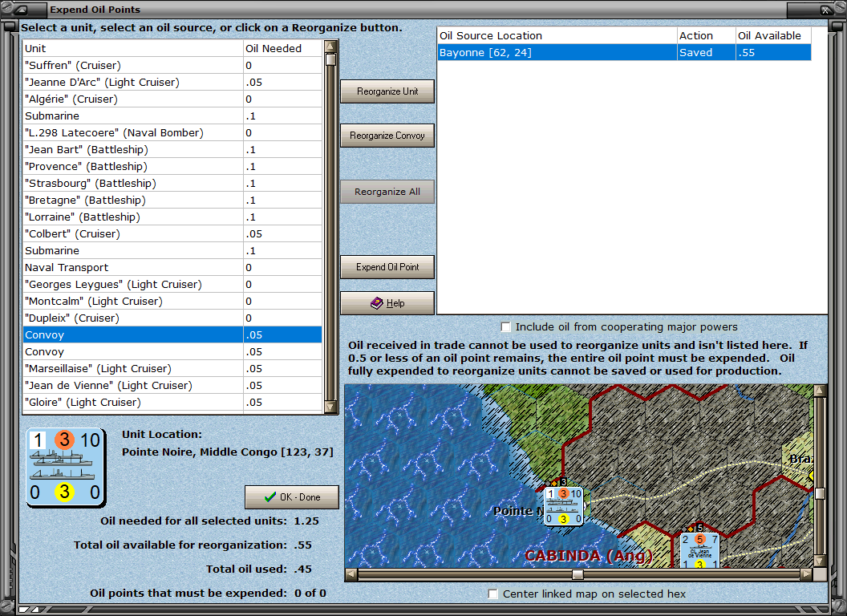Viewport: 847px width, 616px height.
Task: Select the "Strasbourg" (Battleship) row
Action: (172, 183)
